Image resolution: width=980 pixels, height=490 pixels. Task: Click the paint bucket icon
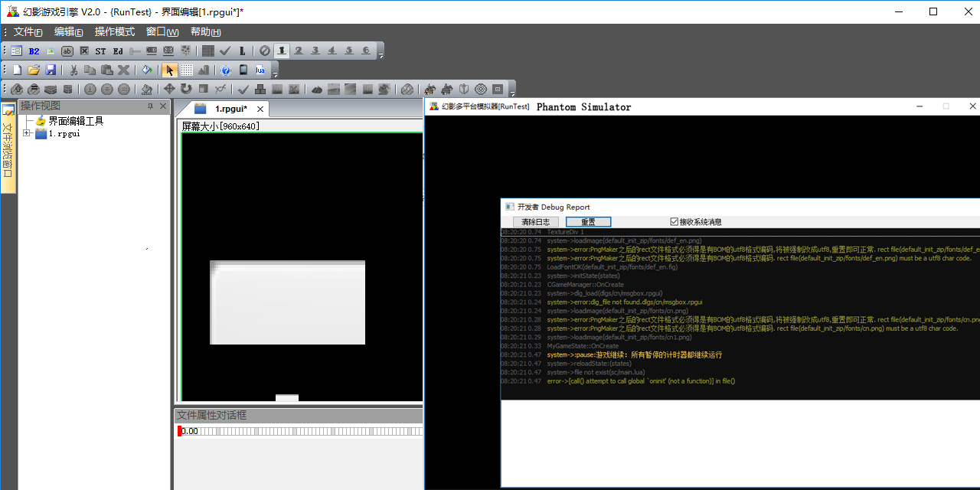click(x=147, y=70)
